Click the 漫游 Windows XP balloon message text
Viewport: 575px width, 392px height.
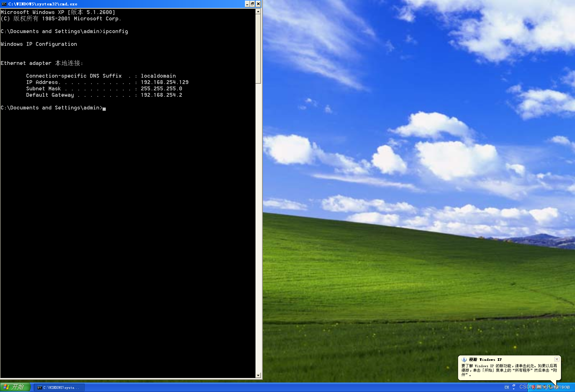pos(509,370)
